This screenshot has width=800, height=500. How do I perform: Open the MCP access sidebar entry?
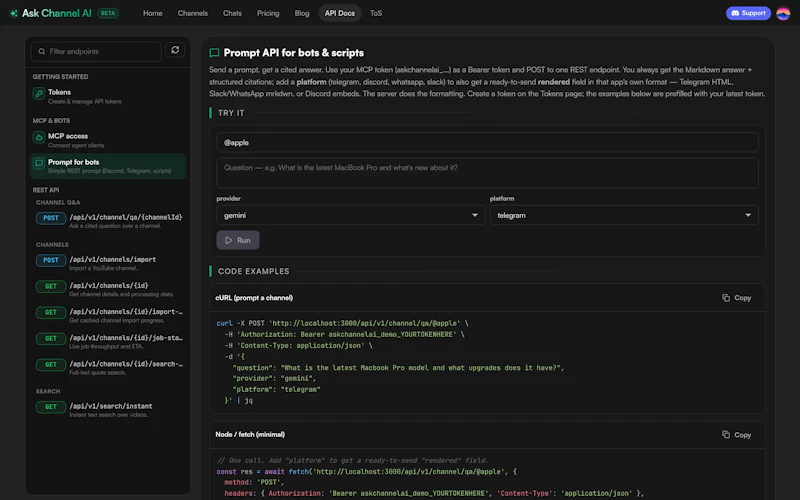(x=108, y=140)
